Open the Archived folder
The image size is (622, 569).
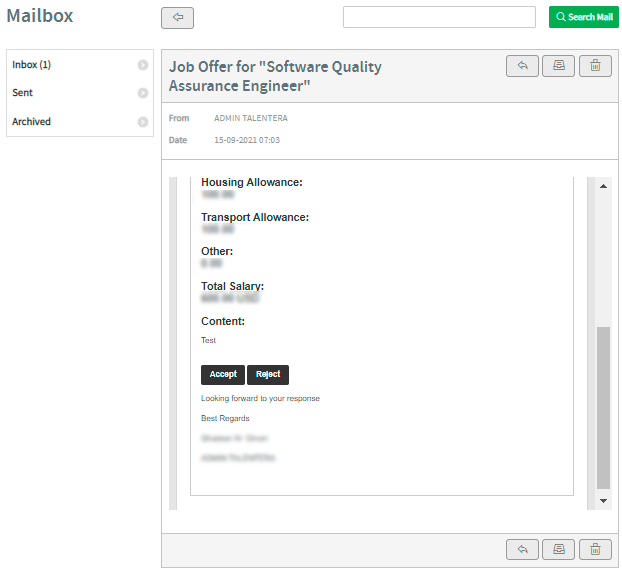pyautogui.click(x=32, y=122)
